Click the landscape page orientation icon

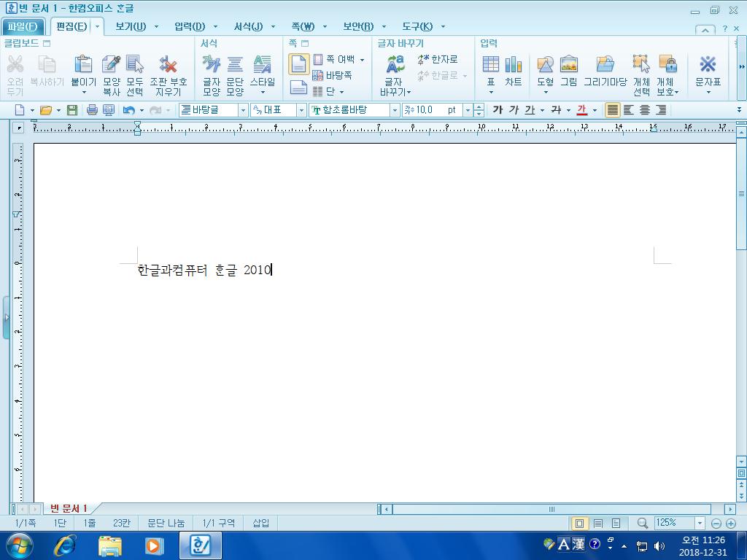pos(298,87)
